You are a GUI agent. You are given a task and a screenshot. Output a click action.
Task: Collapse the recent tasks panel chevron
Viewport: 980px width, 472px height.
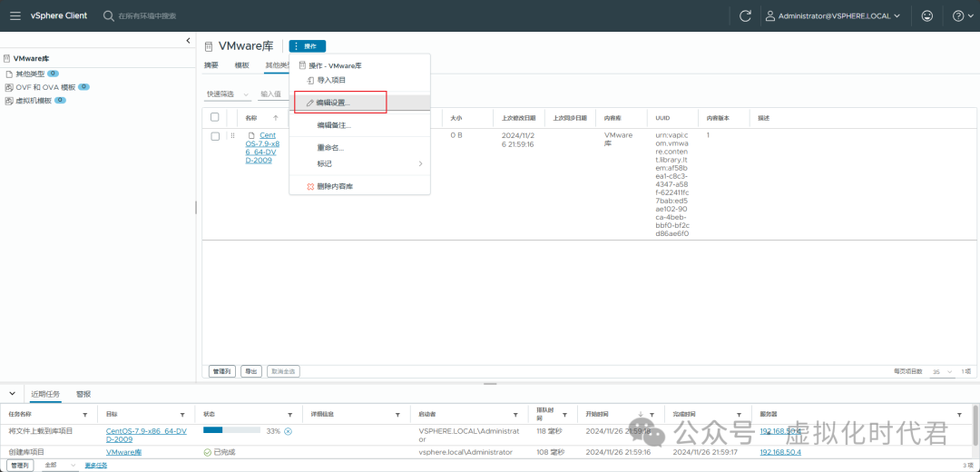coord(12,394)
